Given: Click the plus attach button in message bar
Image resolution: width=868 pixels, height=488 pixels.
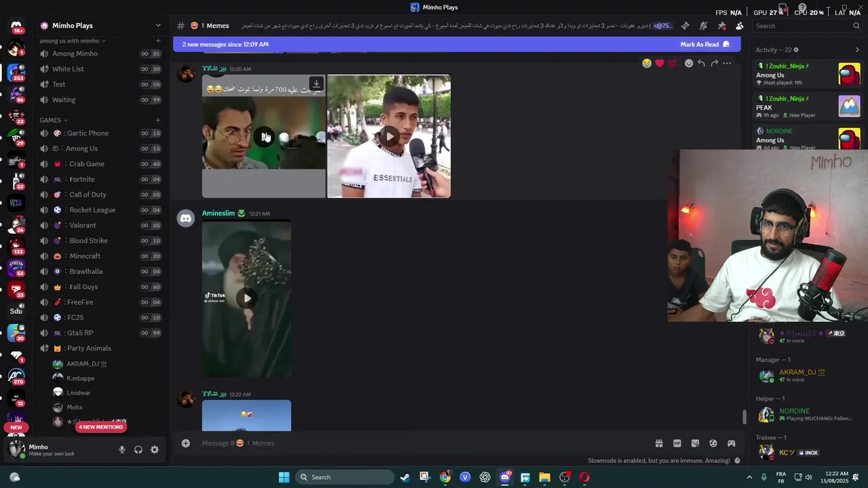Looking at the screenshot, I should point(186,443).
